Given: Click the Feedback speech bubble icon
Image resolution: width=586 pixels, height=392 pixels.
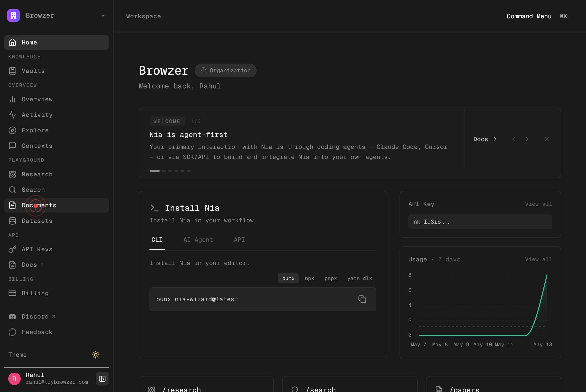Looking at the screenshot, I should tap(12, 332).
